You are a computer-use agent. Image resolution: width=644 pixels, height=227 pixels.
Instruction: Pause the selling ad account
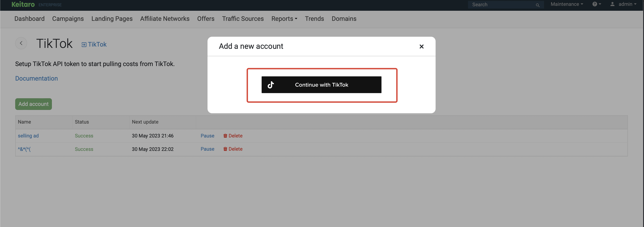click(207, 136)
